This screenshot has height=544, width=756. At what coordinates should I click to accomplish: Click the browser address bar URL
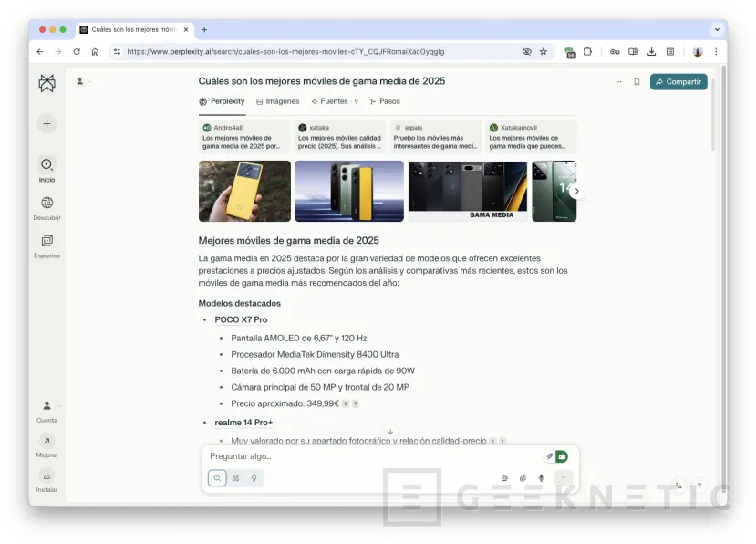click(x=285, y=52)
